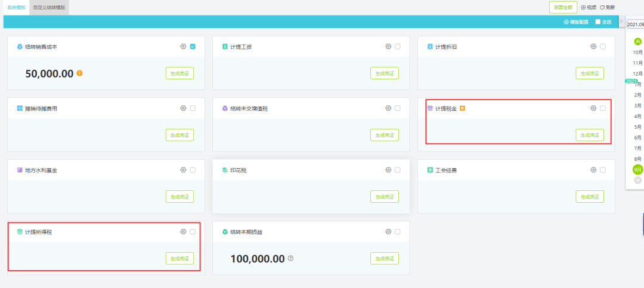Image resolution: width=644 pixels, height=288 pixels.
Task: Click 生成凭证 on 计提工资 card
Action: point(385,73)
